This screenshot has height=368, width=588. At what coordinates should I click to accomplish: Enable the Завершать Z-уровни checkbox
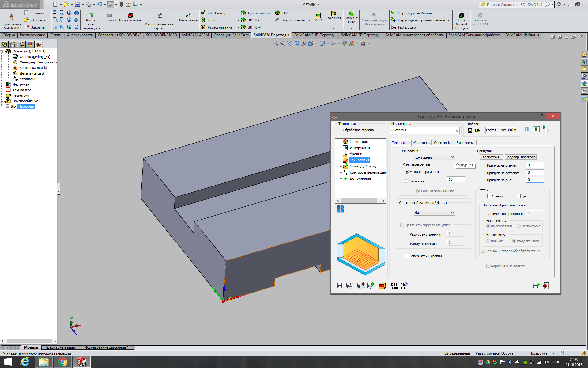(x=407, y=256)
